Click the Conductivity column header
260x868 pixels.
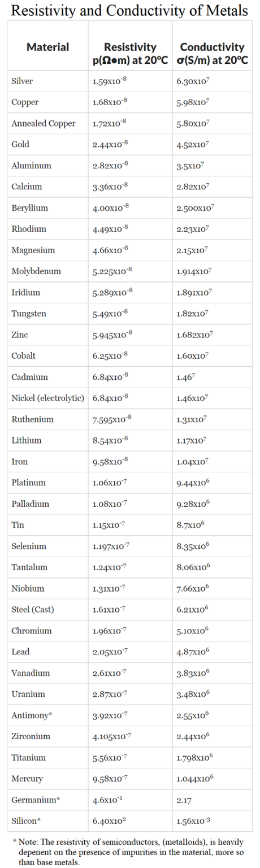tap(212, 54)
